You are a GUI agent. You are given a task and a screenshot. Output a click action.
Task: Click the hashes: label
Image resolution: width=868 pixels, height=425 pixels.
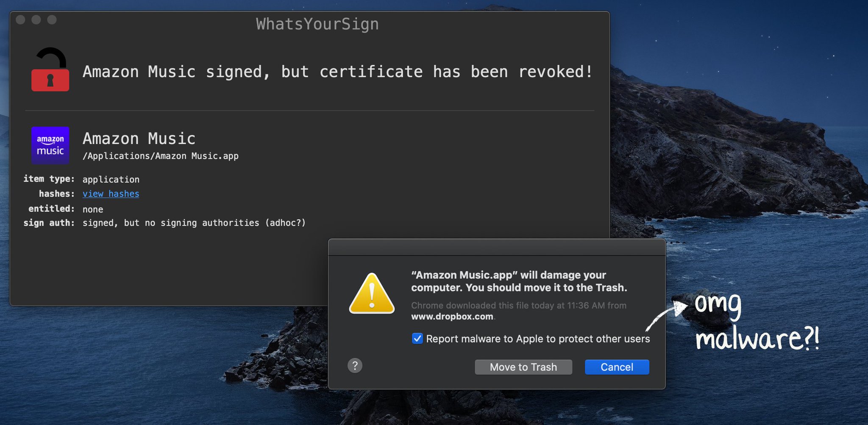point(57,194)
